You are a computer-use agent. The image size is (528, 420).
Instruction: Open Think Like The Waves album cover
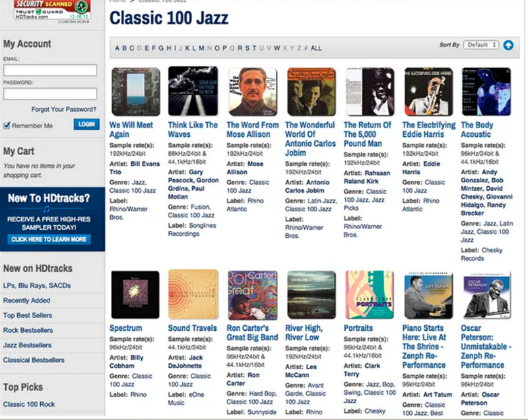(193, 91)
